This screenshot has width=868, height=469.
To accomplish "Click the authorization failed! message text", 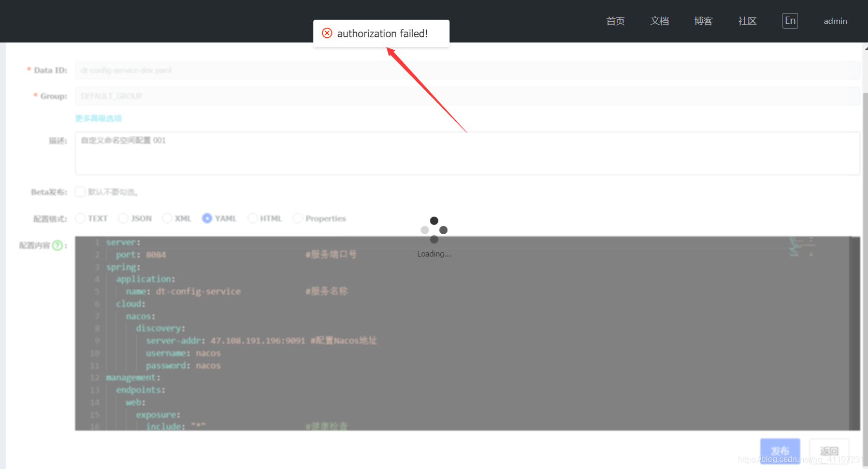I will tap(382, 34).
